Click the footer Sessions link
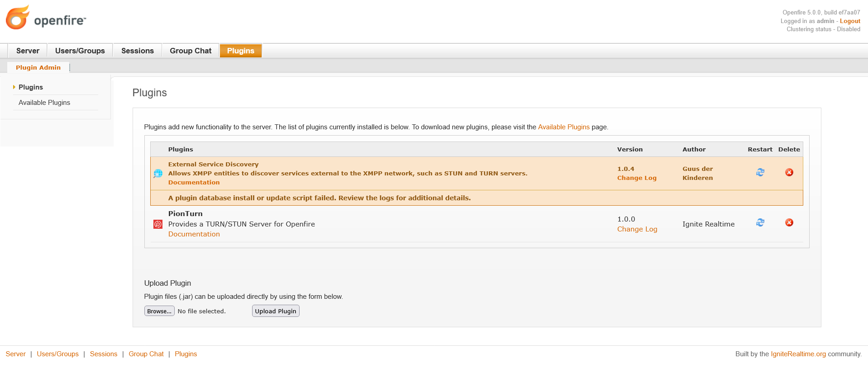This screenshot has width=868, height=382. pos(104,354)
